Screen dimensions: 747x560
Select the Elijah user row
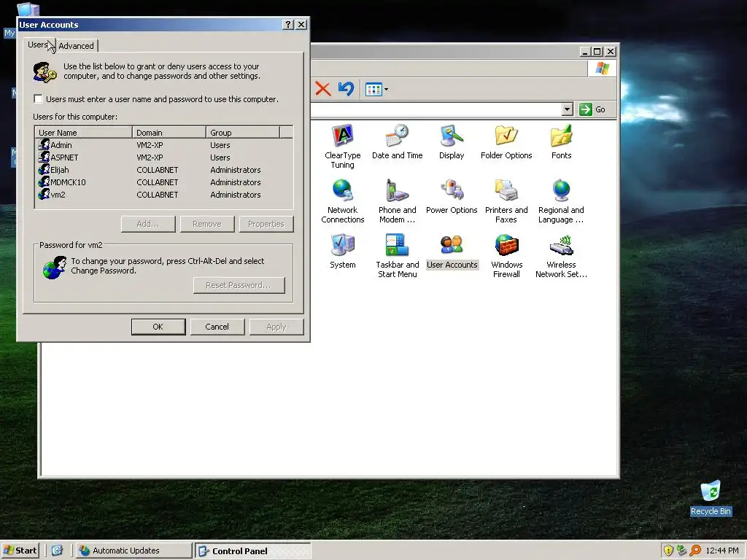(x=164, y=169)
